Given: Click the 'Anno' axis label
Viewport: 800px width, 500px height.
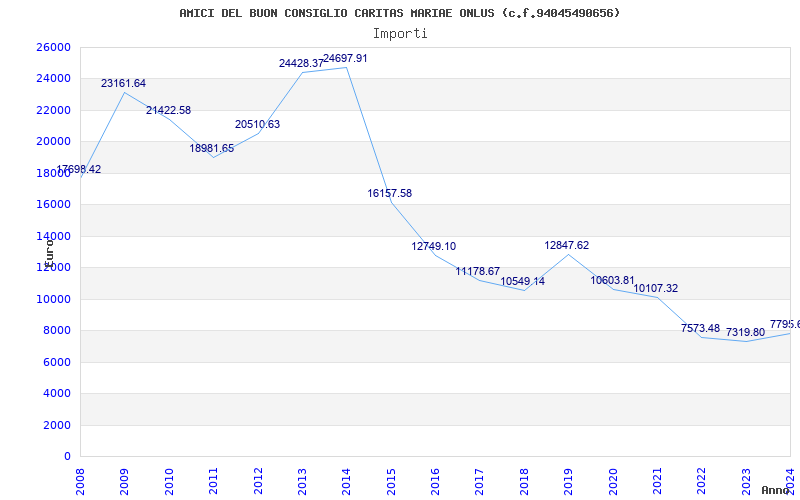Looking at the screenshot, I should (775, 490).
